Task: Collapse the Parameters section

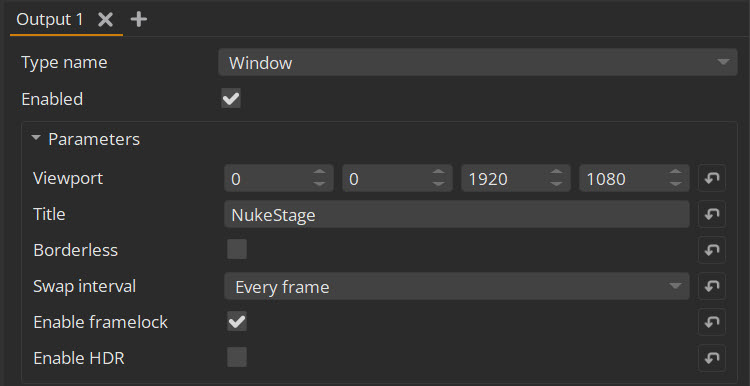Action: 36,139
